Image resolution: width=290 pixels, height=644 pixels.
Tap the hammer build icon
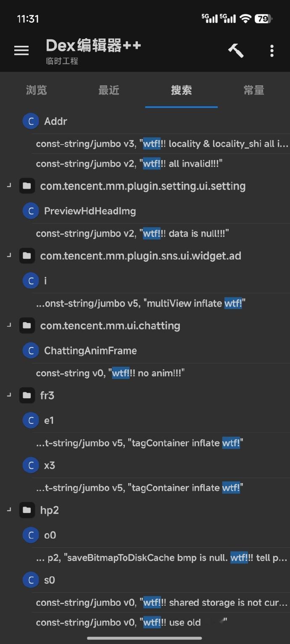pyautogui.click(x=236, y=51)
